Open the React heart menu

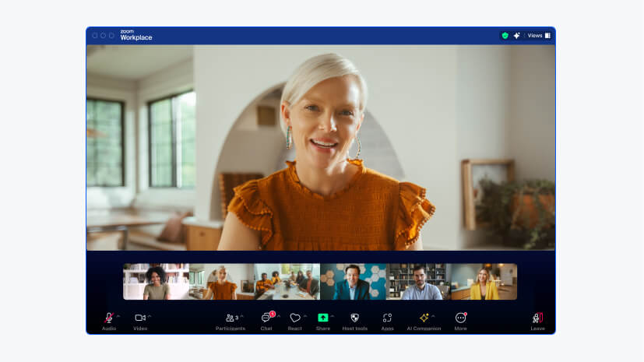coord(295,318)
